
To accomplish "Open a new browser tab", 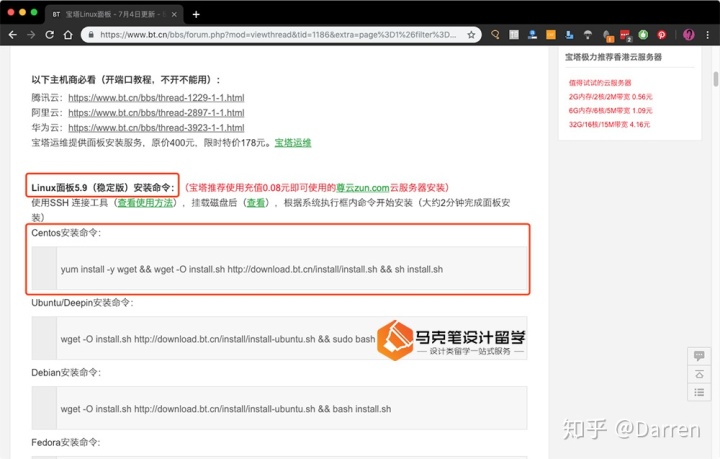I will [196, 14].
